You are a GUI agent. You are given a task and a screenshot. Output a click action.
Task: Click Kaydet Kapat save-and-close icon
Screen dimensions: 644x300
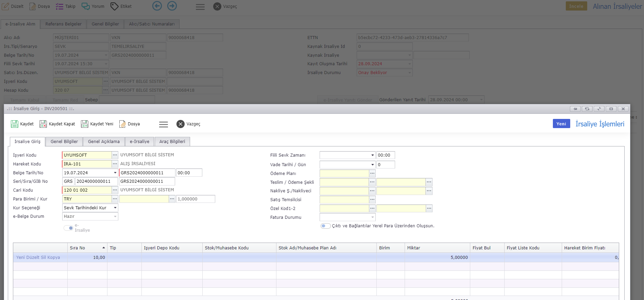[43, 124]
